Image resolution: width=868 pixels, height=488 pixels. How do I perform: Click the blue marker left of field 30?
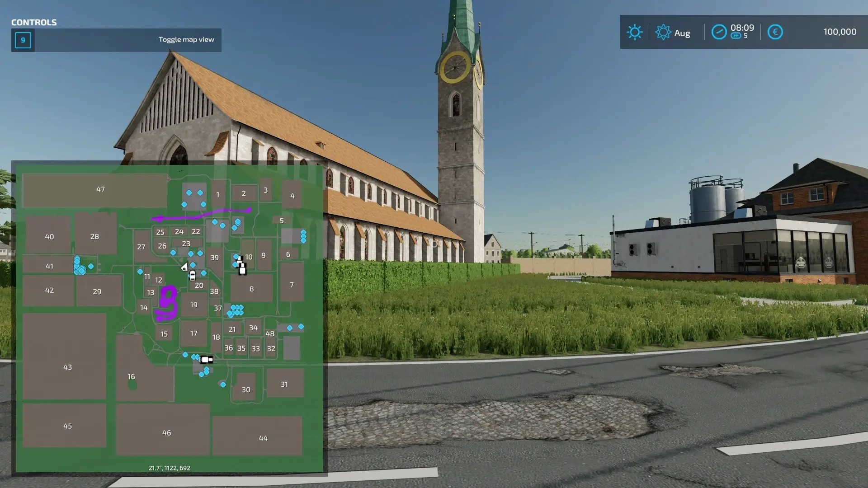[x=223, y=385]
